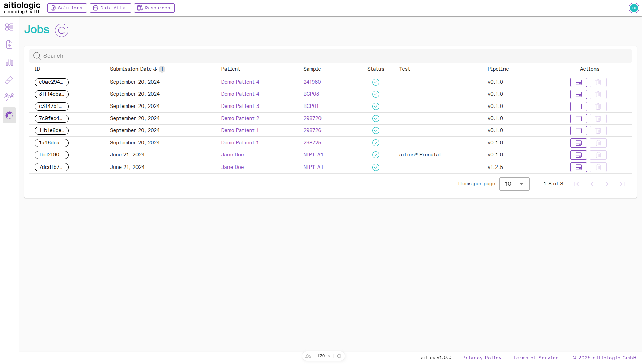Open the test tube samples sidebar icon
This screenshot has width=642, height=364.
tap(9, 80)
